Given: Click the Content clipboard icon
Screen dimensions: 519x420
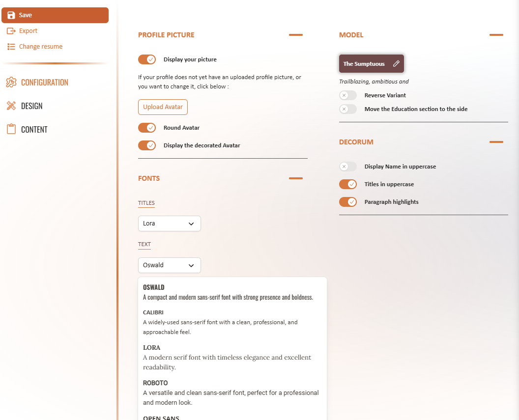Looking at the screenshot, I should [11, 129].
